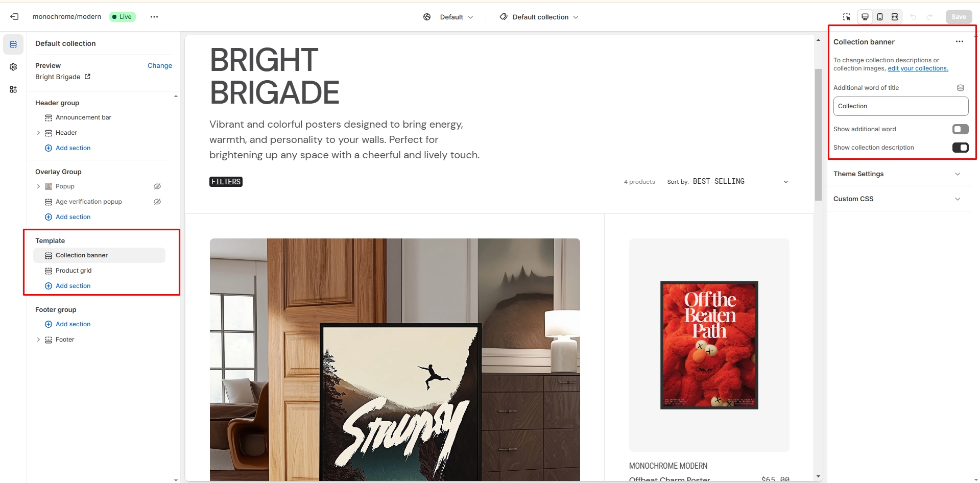The image size is (980, 483).
Task: Toggle visibility of Popup section
Action: (157, 186)
